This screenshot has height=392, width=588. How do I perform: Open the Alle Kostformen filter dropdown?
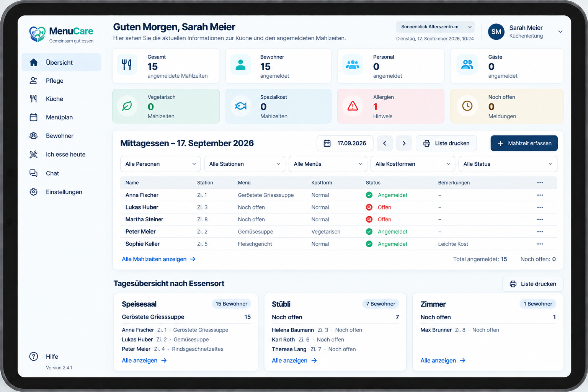coord(413,164)
